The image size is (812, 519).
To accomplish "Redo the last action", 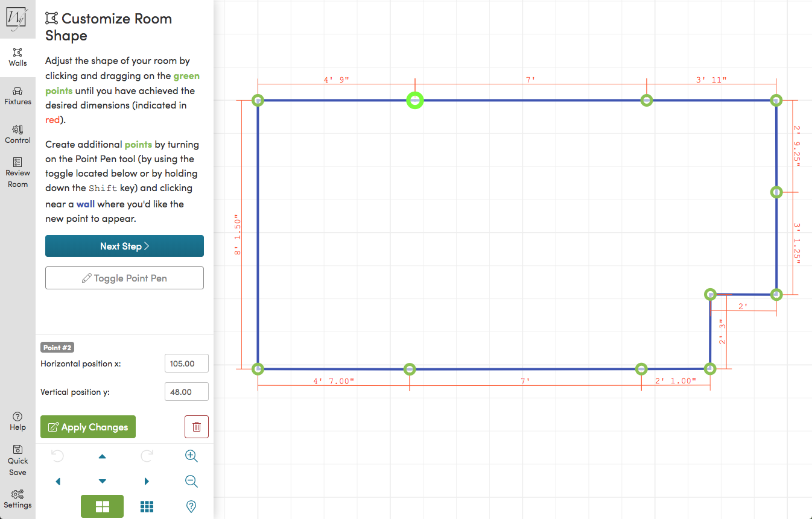I will 147,456.
